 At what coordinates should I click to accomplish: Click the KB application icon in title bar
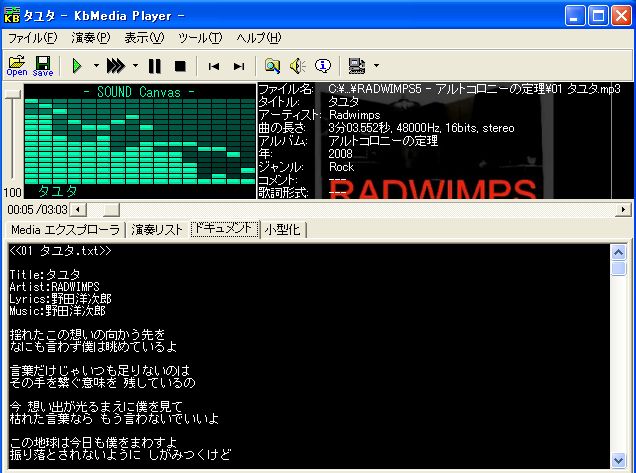click(11, 15)
